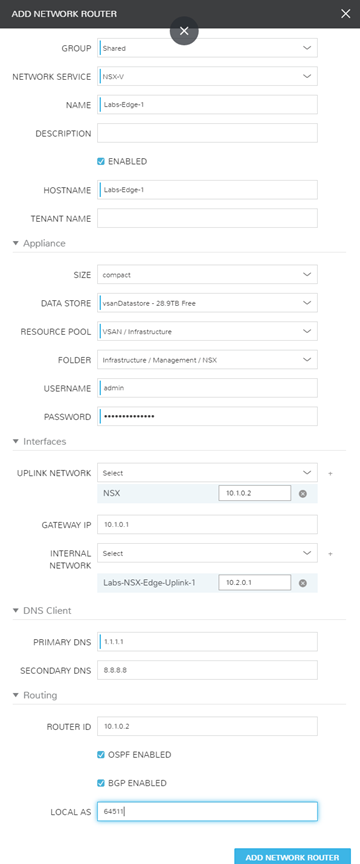Collapse the DNS Client section
Screen dimensions: 360x864
click(x=16, y=611)
